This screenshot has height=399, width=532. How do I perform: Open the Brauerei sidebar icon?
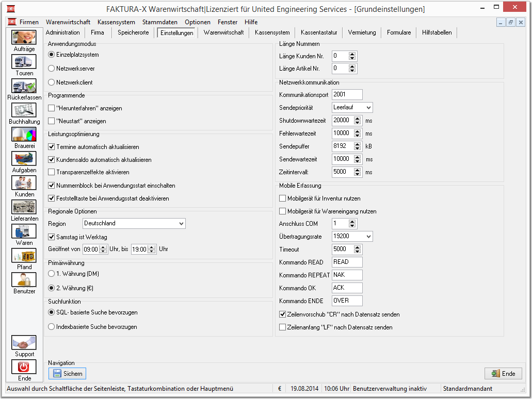coord(24,134)
